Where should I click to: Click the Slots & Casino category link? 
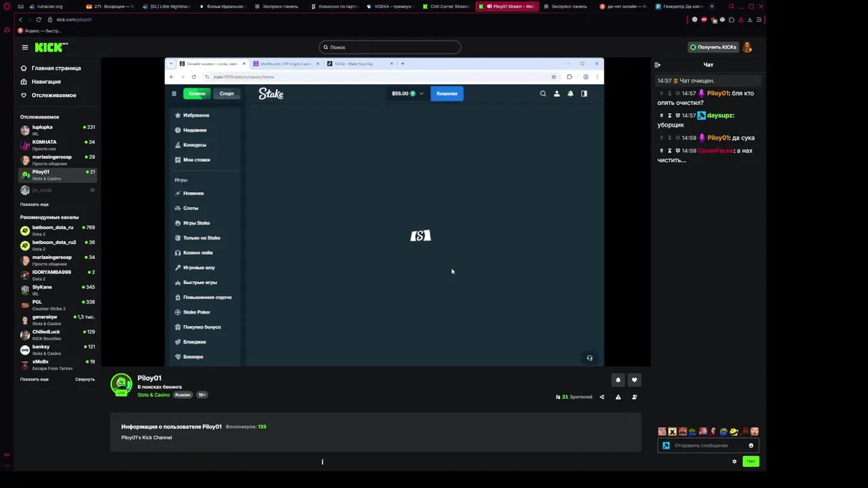click(x=154, y=394)
